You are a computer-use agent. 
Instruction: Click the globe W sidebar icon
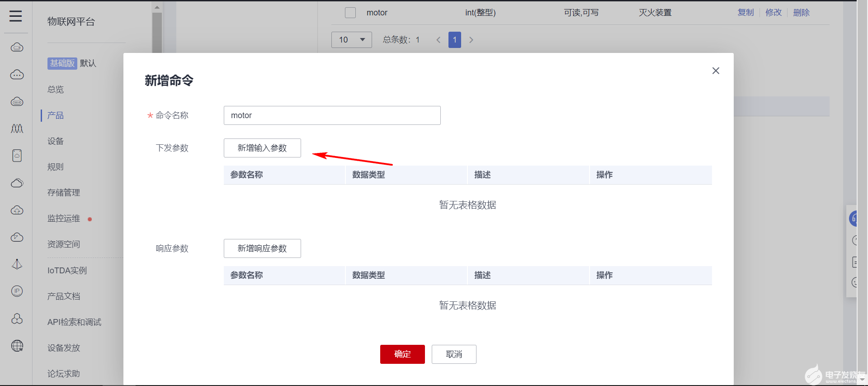pos(17,346)
